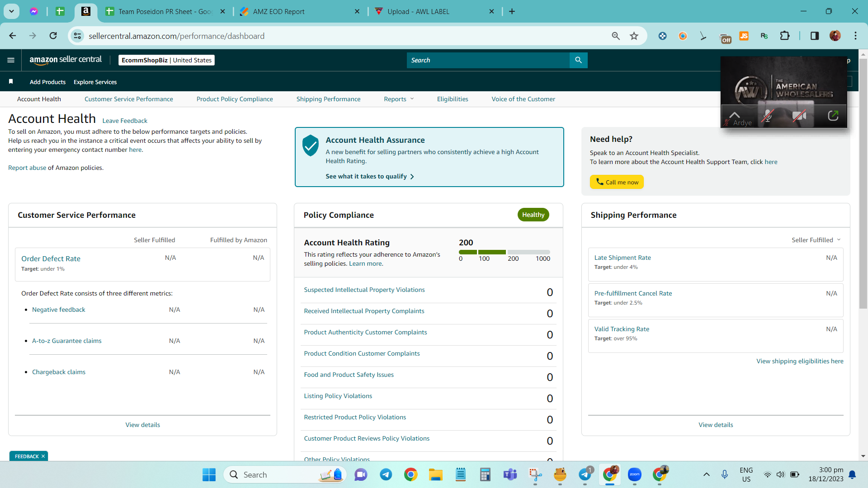Viewport: 868px width, 488px height.
Task: Click the browser address bar URL
Action: (176, 36)
